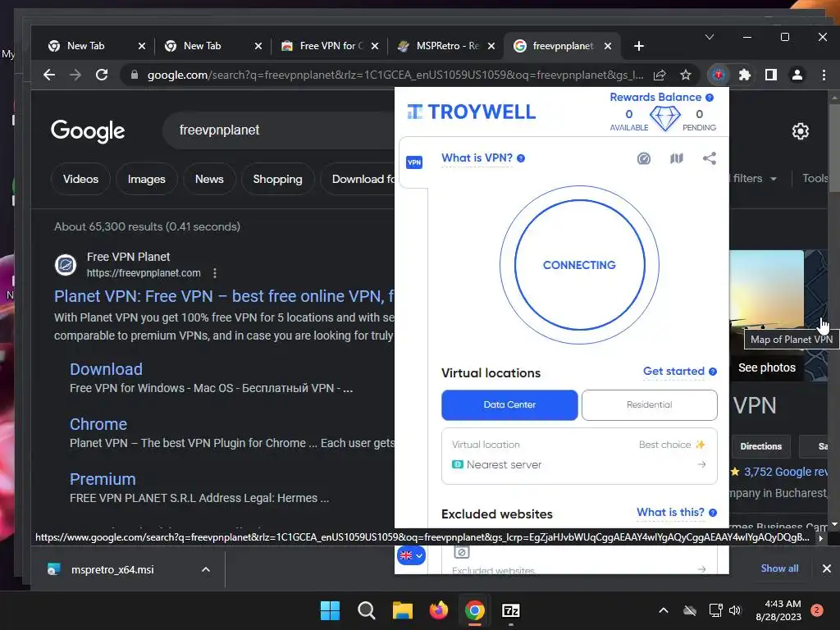The width and height of the screenshot is (840, 630).
Task: Click the Chrome taskbar icon
Action: [x=475, y=610]
